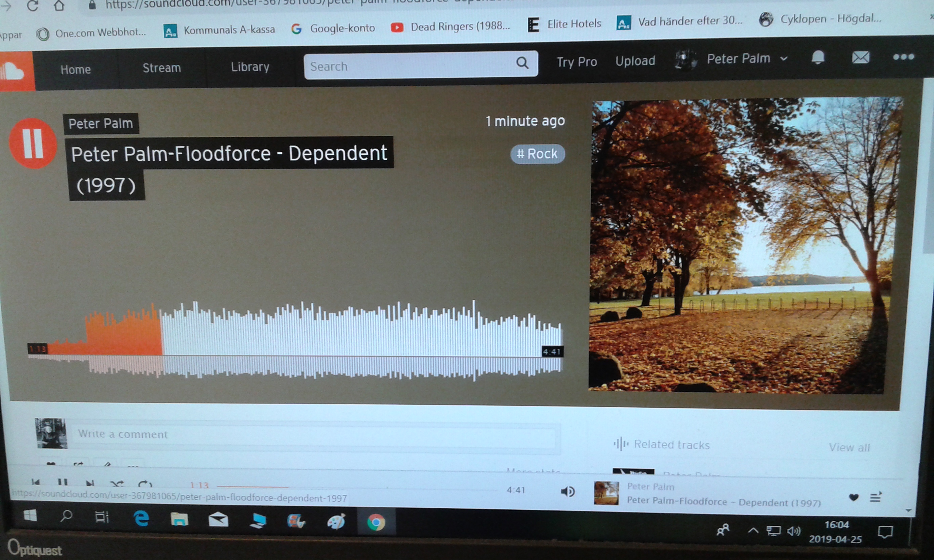
Task: Toggle repeat in the player bar
Action: tap(145, 484)
